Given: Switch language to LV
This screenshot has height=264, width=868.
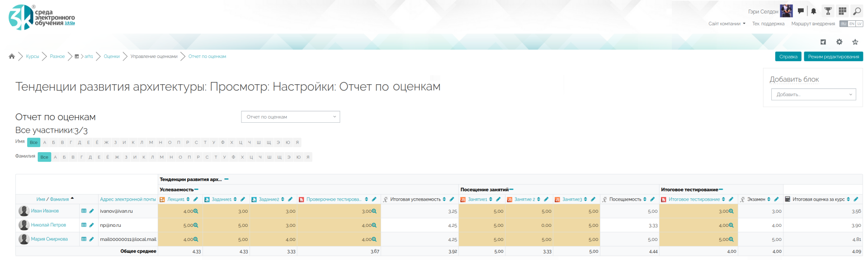Looking at the screenshot, I should click(859, 24).
